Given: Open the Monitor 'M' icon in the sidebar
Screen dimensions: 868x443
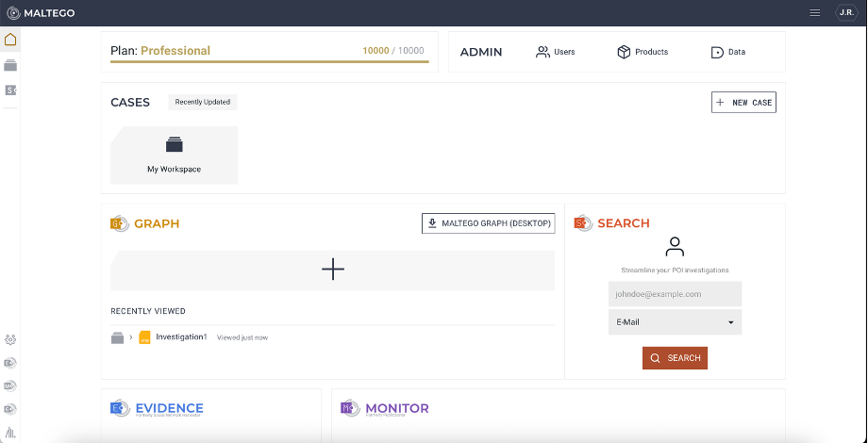Looking at the screenshot, I should (x=10, y=386).
